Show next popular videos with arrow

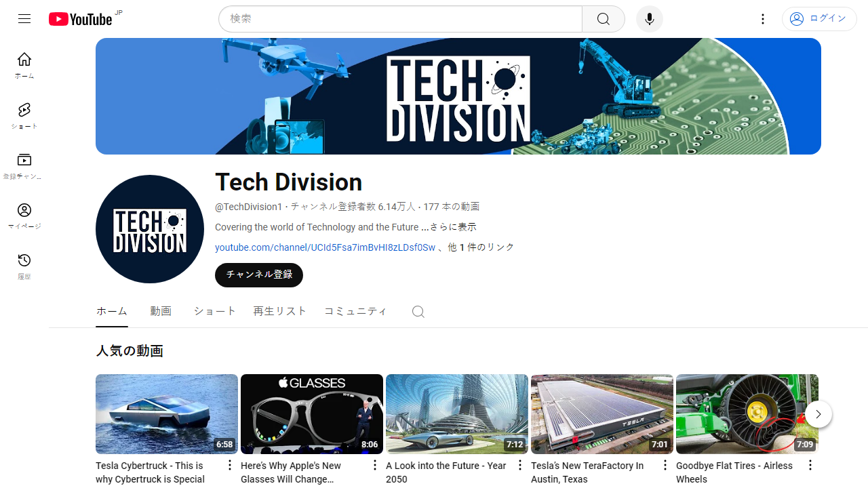pos(818,414)
